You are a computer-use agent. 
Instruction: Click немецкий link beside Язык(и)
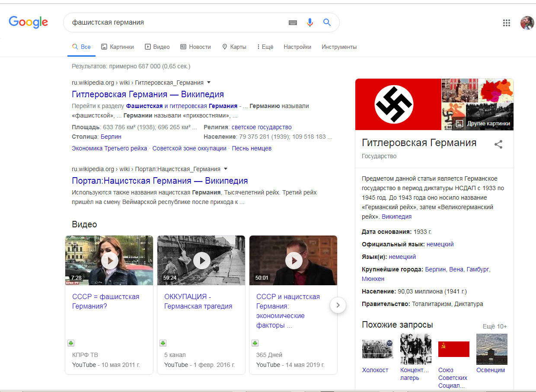point(402,257)
